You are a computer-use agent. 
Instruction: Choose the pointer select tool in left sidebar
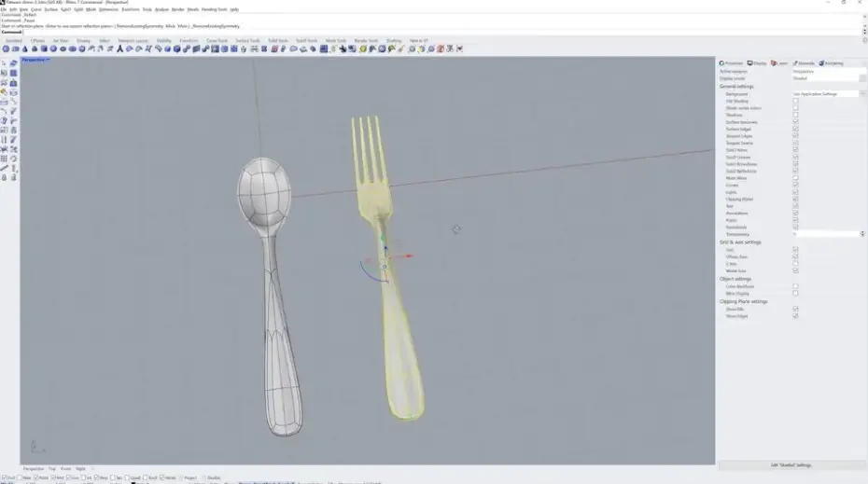click(x=5, y=63)
